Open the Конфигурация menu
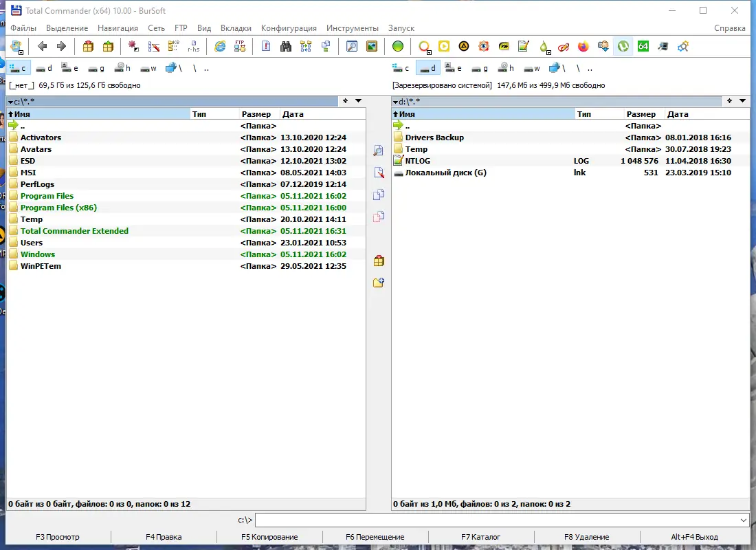 pos(289,28)
